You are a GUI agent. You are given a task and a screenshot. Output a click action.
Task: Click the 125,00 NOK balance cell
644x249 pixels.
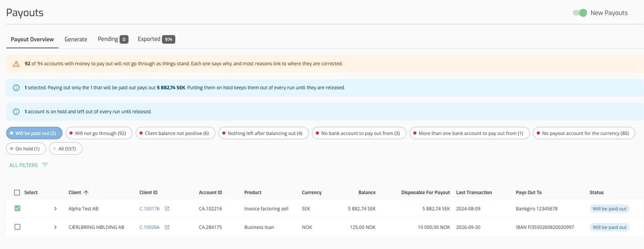click(x=363, y=227)
